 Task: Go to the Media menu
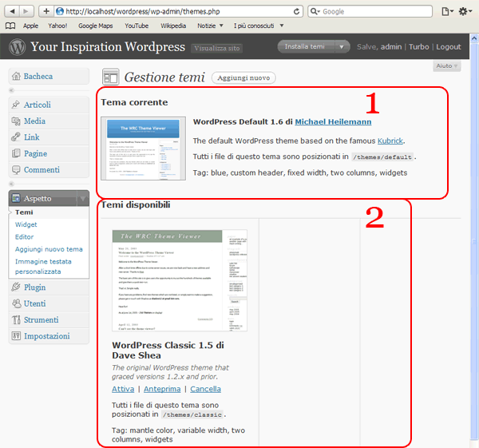coord(49,121)
